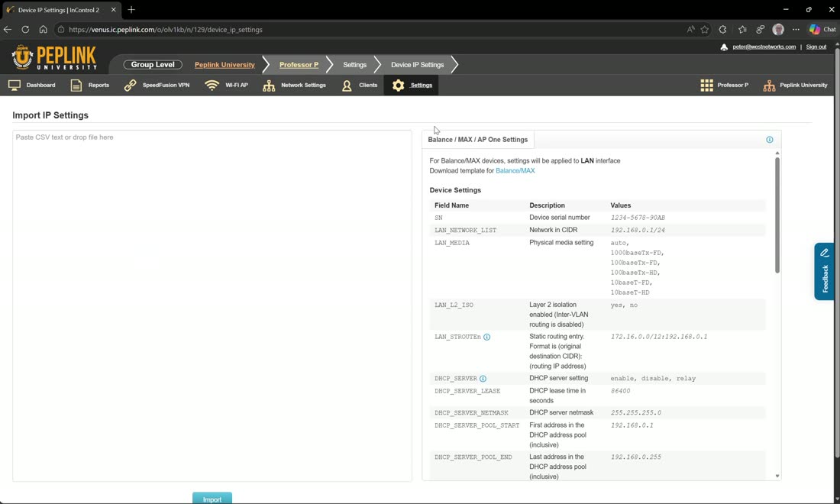Click the Wi-Fi signal icon

coord(212,86)
